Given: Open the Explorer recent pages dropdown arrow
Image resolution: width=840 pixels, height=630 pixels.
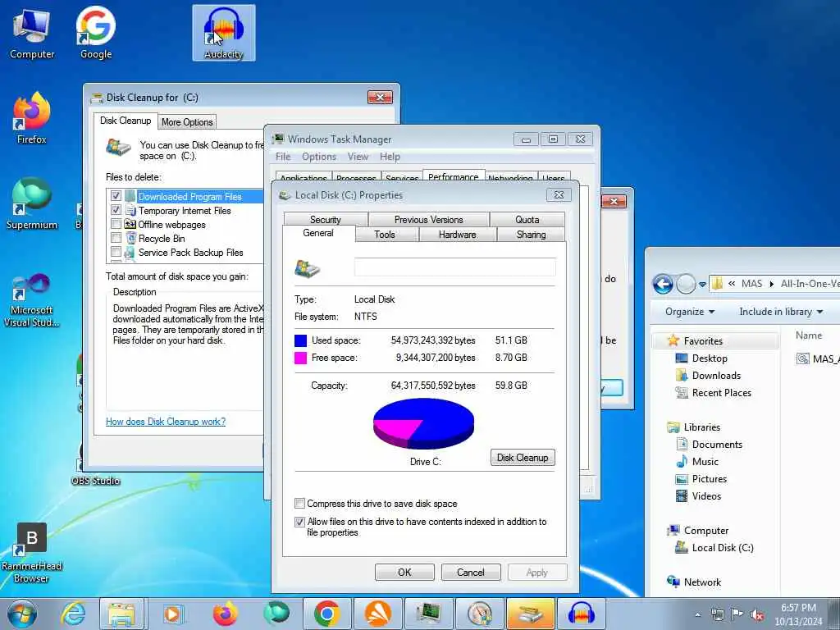Looking at the screenshot, I should 702,285.
